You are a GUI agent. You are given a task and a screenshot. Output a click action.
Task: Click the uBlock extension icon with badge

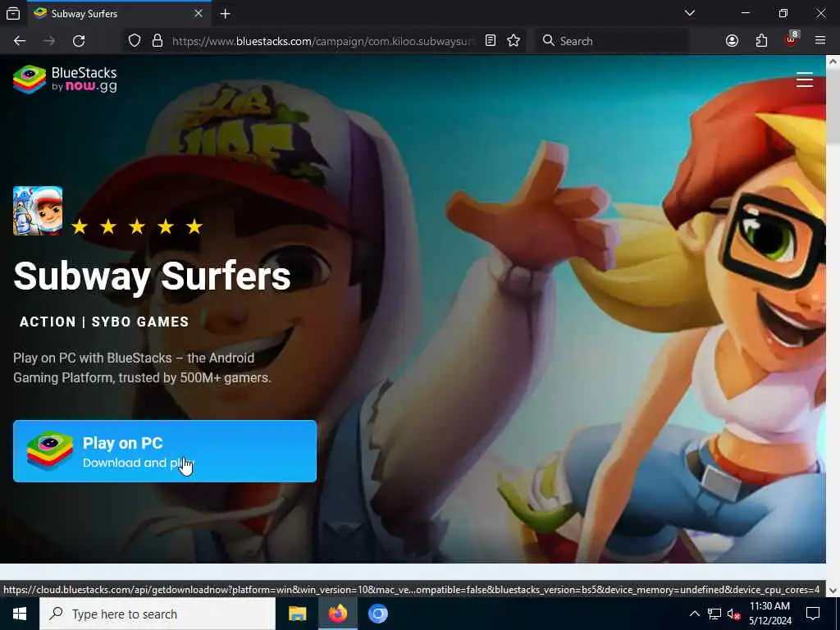point(792,39)
